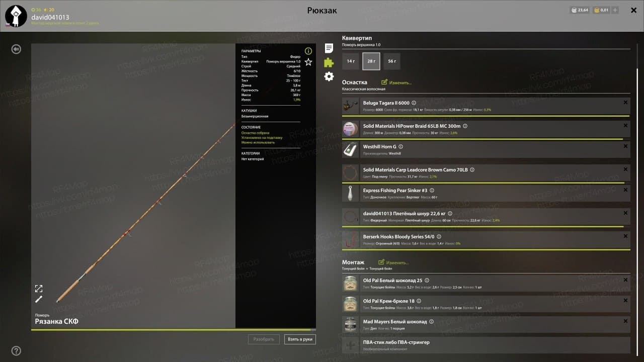Show info for Beluga Tagara II 6000
644x362 pixels.
pyautogui.click(x=414, y=103)
